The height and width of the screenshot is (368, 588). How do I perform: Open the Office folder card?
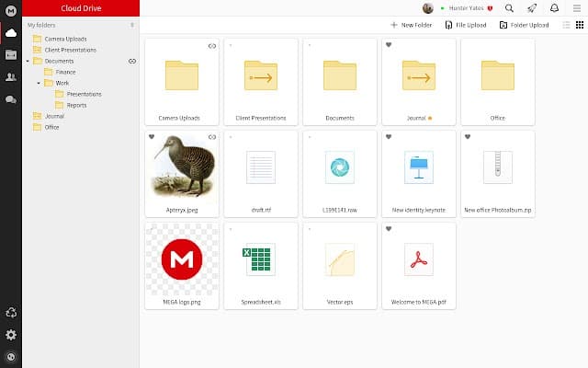point(498,82)
